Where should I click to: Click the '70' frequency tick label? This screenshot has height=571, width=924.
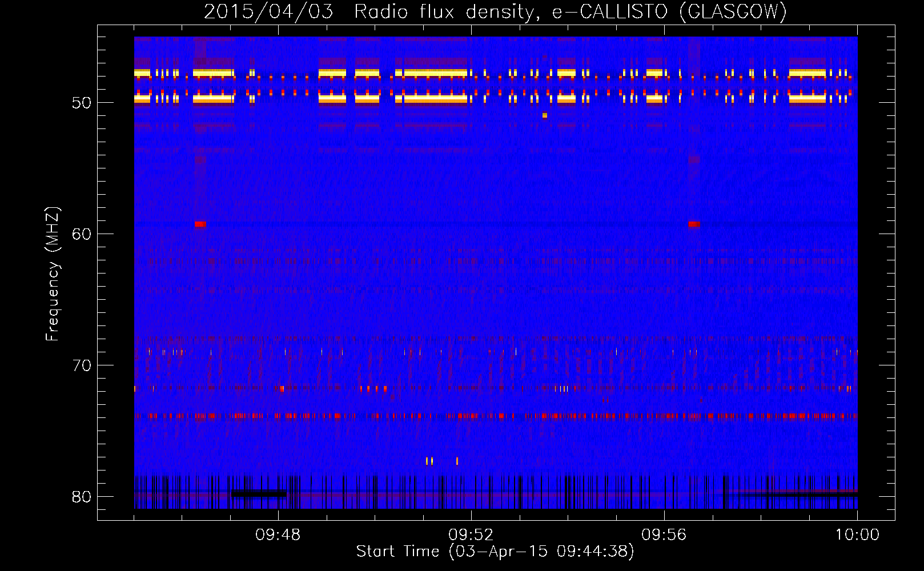click(82, 365)
